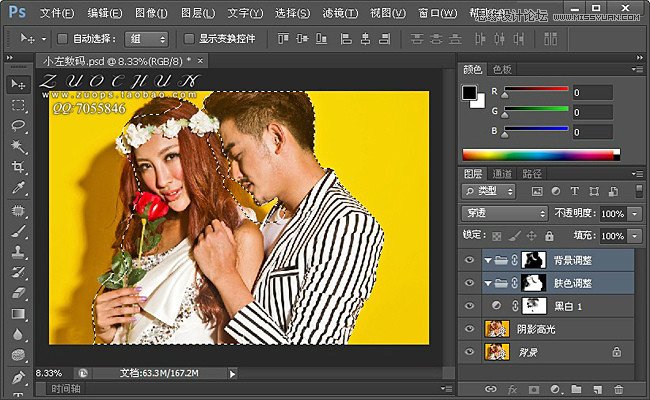The width and height of the screenshot is (650, 400).
Task: Select the Healing Brush tool
Action: pyautogui.click(x=18, y=211)
